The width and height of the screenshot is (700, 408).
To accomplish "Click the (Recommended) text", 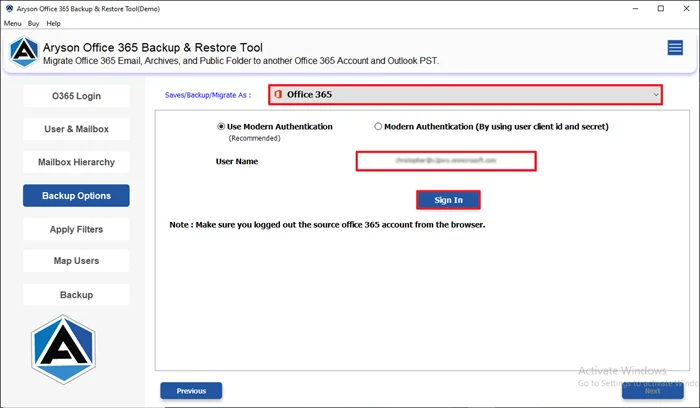I will click(254, 138).
